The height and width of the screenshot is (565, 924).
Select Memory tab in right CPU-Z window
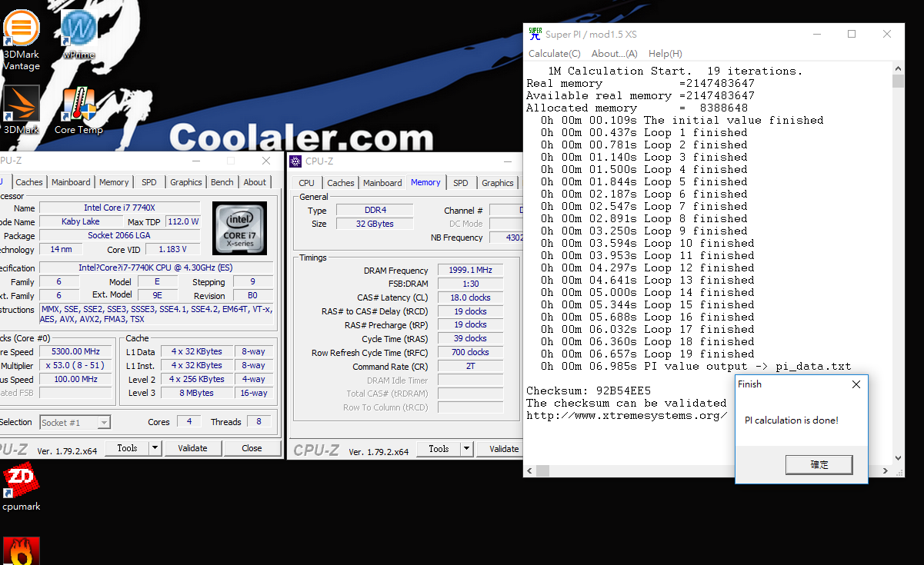click(x=425, y=182)
